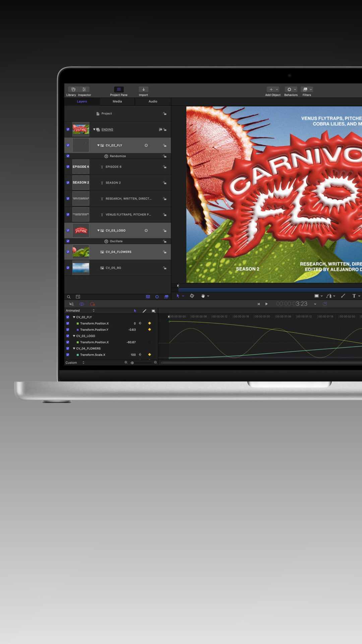Disable the EPISODE 6 text layer checkbox
Viewport: 362px width, 644px height.
[68, 167]
